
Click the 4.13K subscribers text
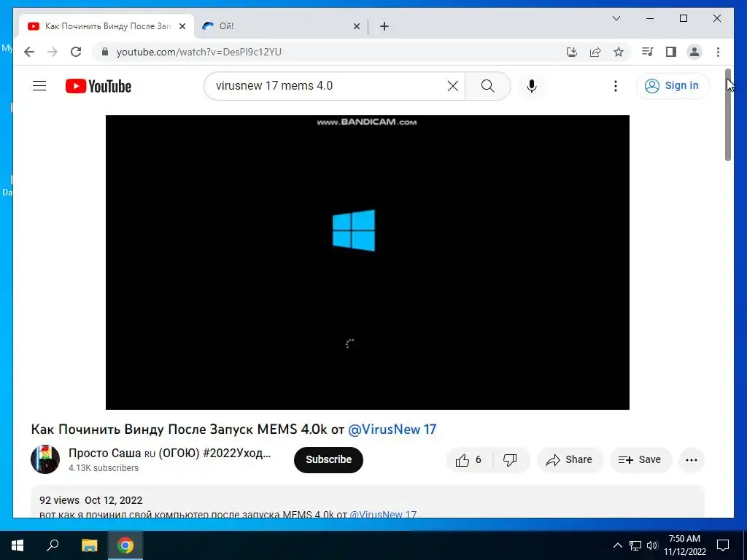click(x=104, y=468)
